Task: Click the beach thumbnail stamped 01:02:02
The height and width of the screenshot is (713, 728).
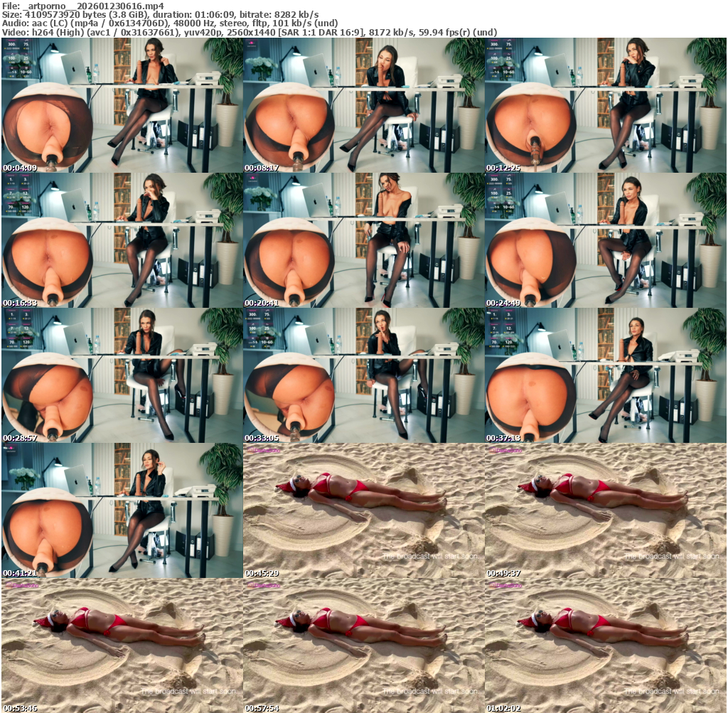Action: [605, 645]
